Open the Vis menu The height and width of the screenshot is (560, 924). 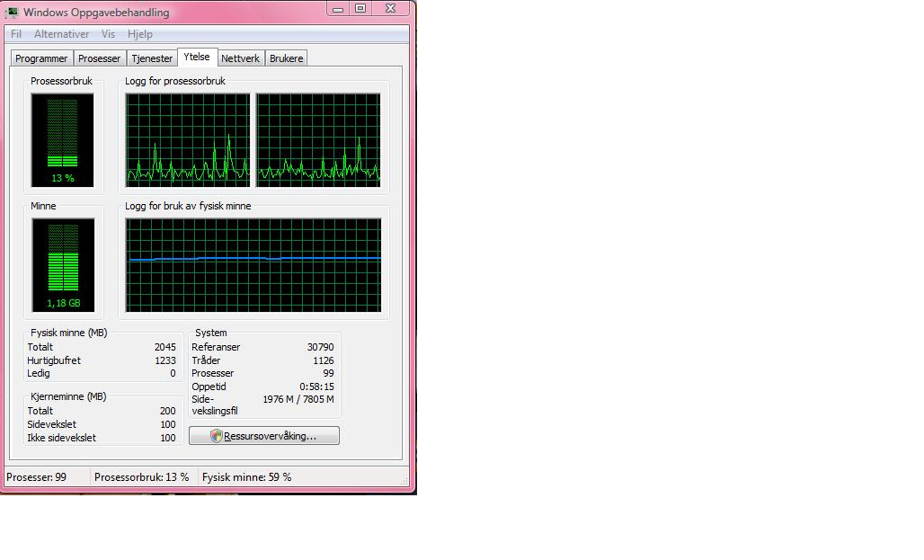click(108, 34)
